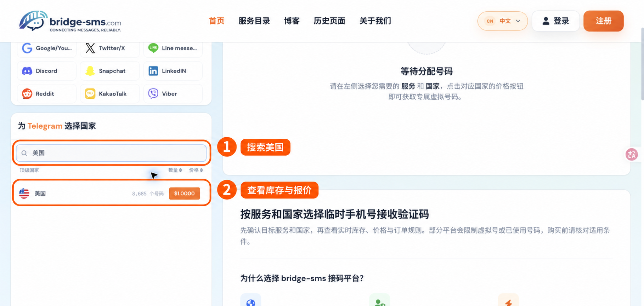Viewport: 644px width, 306px height.
Task: Click the bridge-sms.com logo
Action: point(70,21)
